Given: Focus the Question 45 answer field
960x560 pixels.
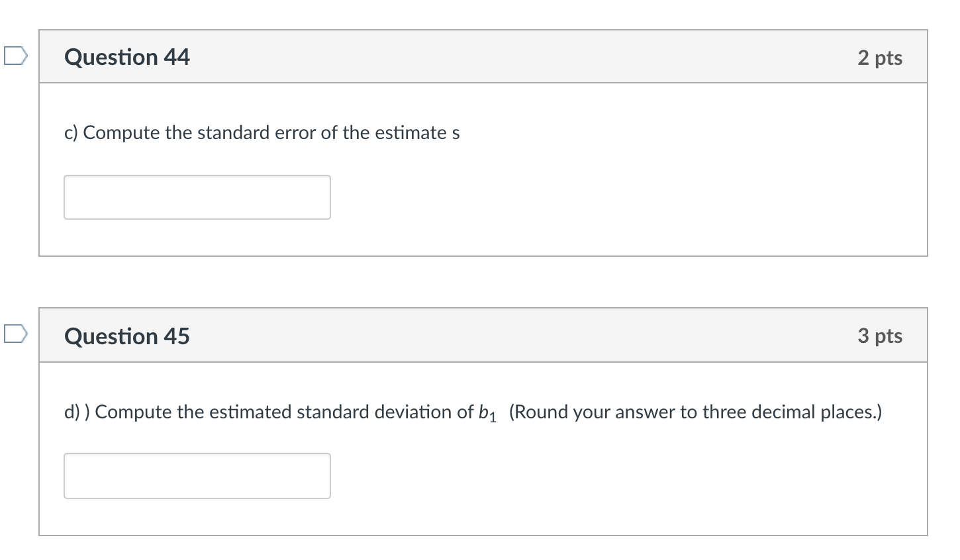Looking at the screenshot, I should pos(197,476).
